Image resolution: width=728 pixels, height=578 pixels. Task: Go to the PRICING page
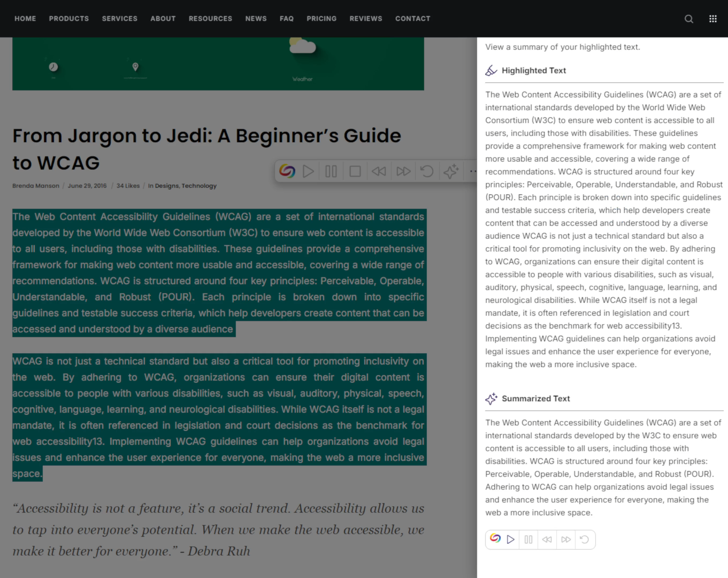click(x=321, y=19)
